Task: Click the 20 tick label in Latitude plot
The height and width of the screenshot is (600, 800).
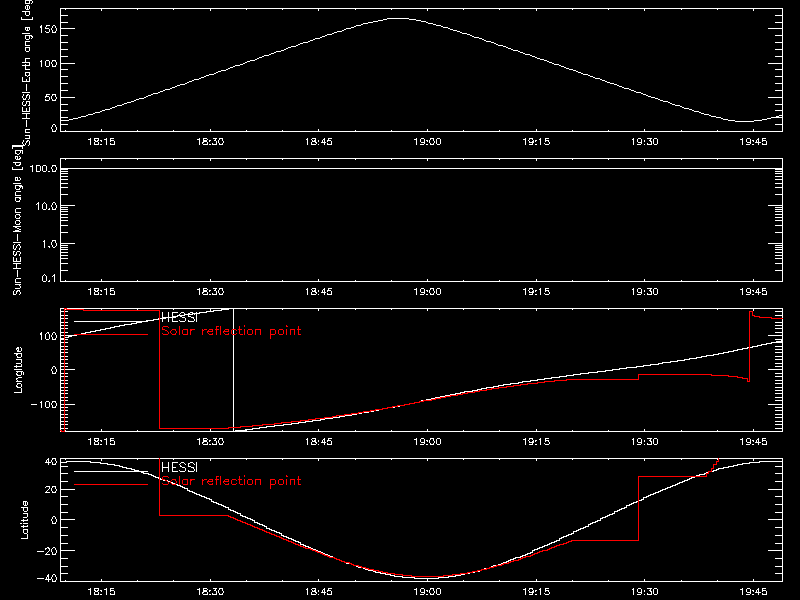Action: tap(51, 490)
